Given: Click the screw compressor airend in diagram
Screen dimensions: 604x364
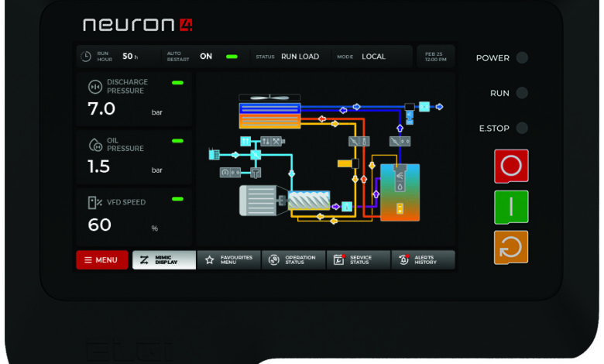Looking at the screenshot, I should click(x=310, y=200).
